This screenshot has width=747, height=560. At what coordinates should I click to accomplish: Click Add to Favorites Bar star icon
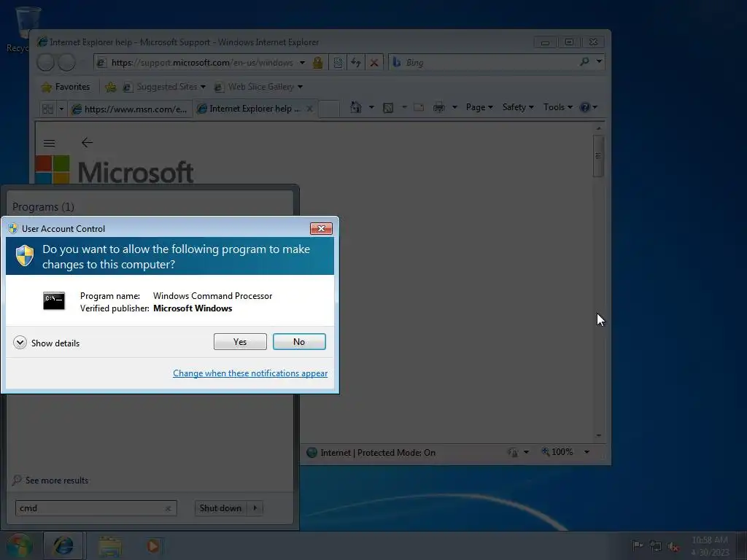point(111,87)
